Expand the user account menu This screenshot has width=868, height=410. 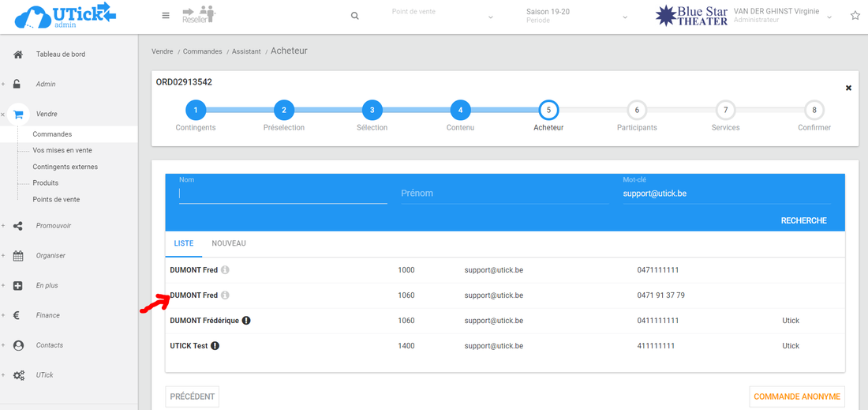click(829, 17)
